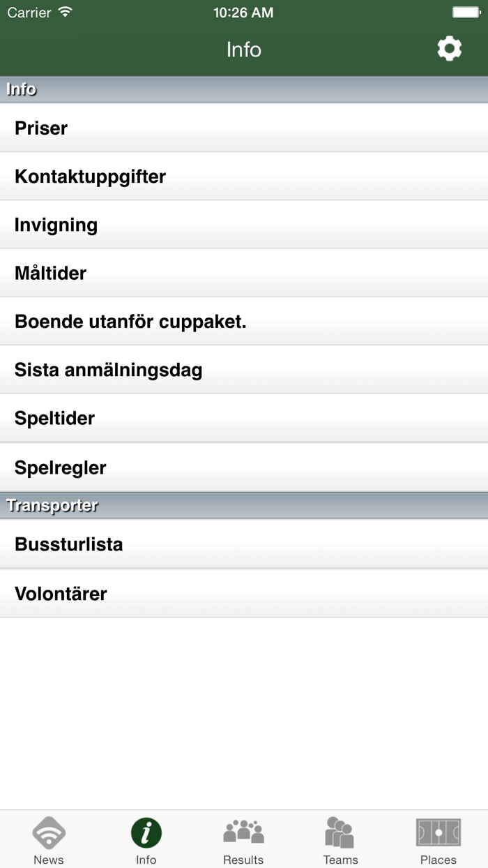Image resolution: width=488 pixels, height=868 pixels.
Task: Open the settings gear icon
Action: coord(449,49)
